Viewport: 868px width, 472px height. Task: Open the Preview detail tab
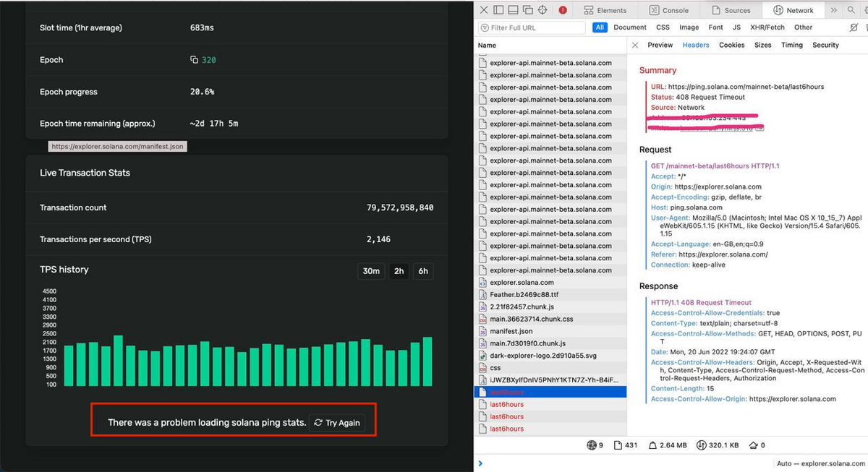[x=660, y=45]
